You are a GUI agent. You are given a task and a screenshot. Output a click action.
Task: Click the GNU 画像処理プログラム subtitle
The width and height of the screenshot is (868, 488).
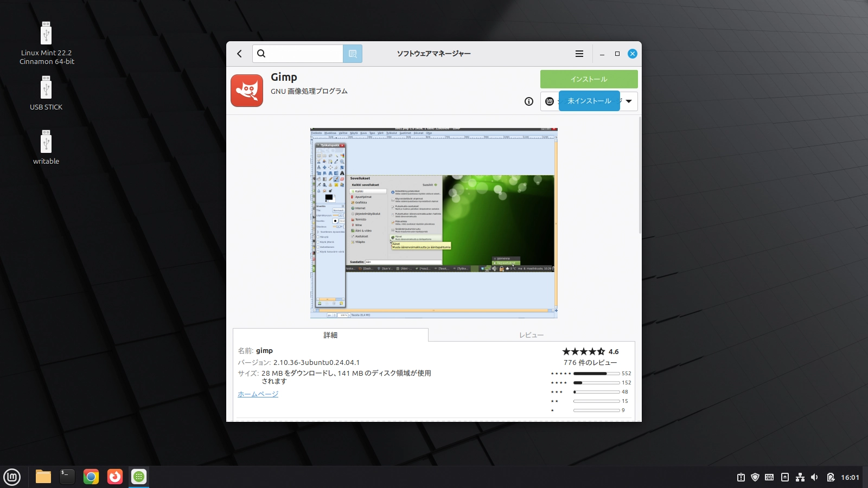point(309,91)
